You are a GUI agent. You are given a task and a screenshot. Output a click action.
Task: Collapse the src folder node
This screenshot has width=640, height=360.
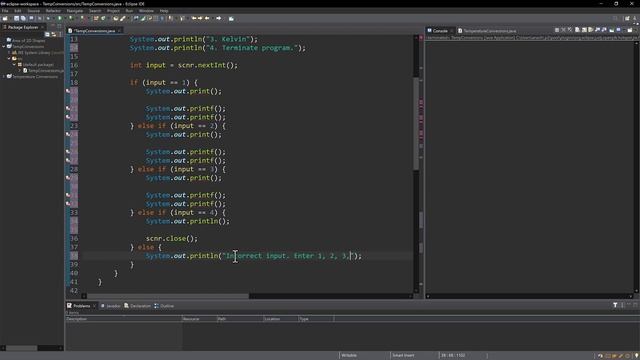pyautogui.click(x=9, y=58)
